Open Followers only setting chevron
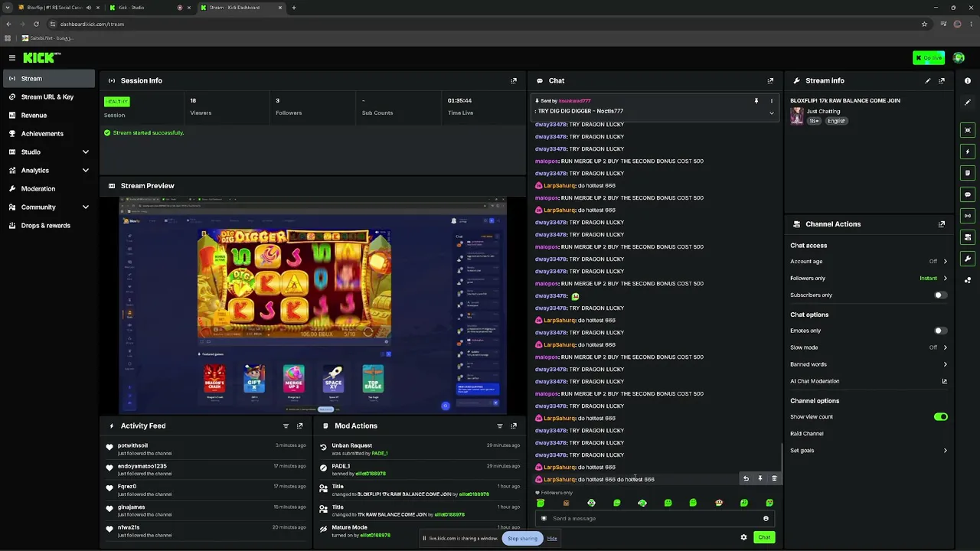Image resolution: width=980 pixels, height=551 pixels. (945, 279)
